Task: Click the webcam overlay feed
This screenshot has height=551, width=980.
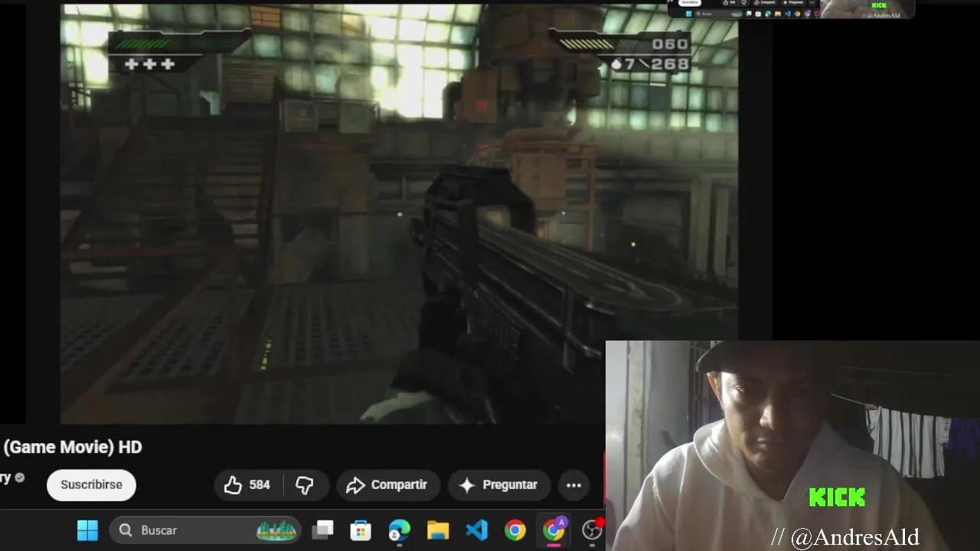Action: 792,445
